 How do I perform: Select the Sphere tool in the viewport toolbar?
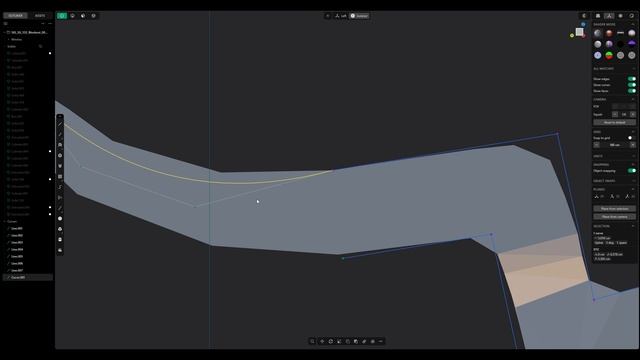click(x=60, y=219)
